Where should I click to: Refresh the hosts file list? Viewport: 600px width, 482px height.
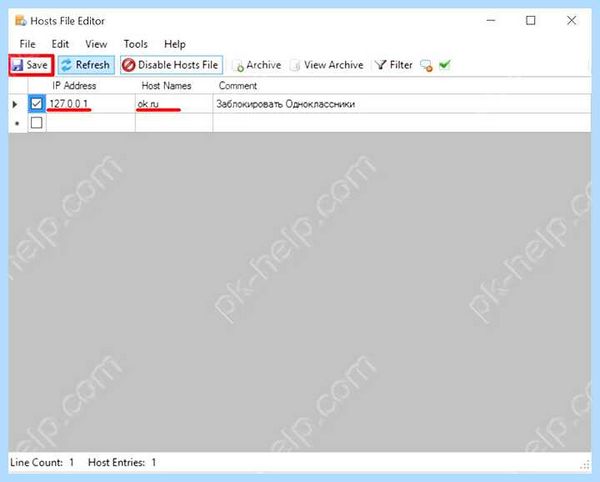point(86,65)
